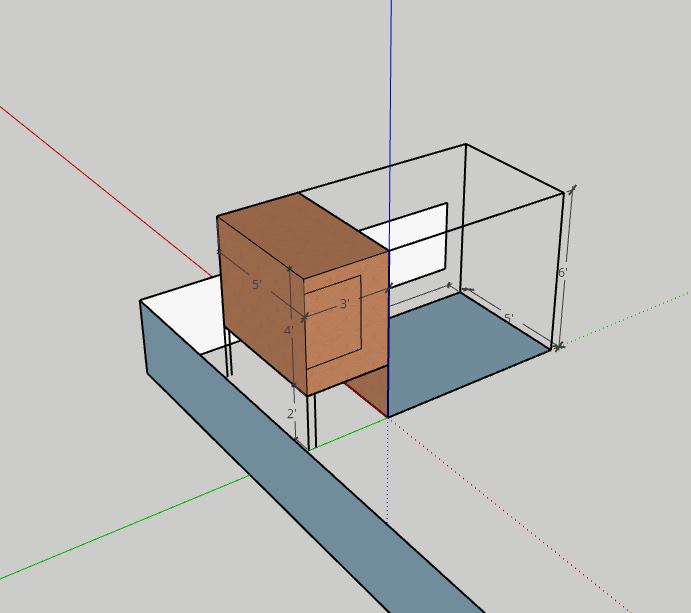
Task: Click the solid blue vertical axis line
Action: coord(390,100)
